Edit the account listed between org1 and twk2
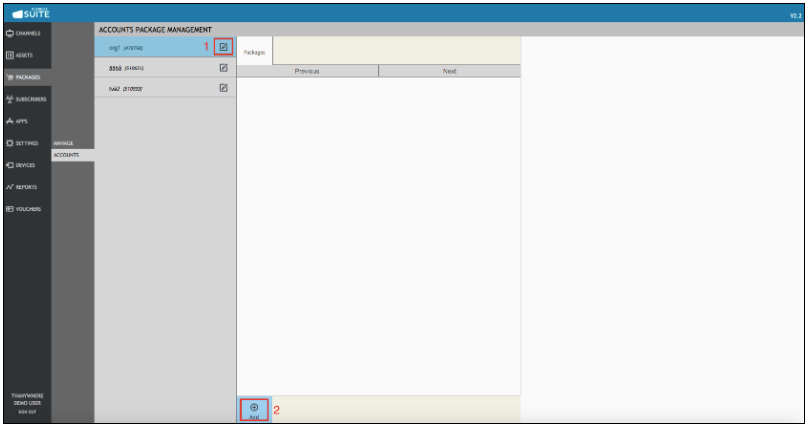809x425 pixels. coord(223,68)
